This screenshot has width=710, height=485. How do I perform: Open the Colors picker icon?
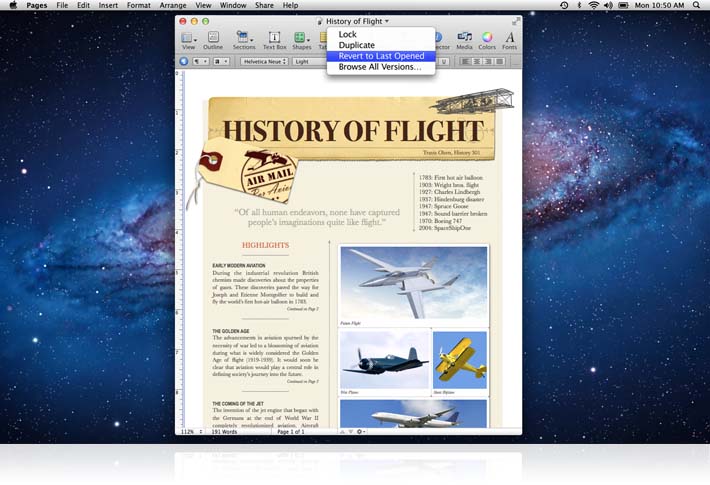(x=487, y=38)
